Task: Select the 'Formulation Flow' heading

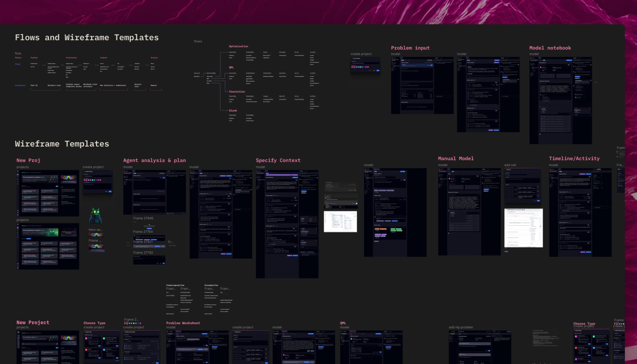Action: click(211, 285)
